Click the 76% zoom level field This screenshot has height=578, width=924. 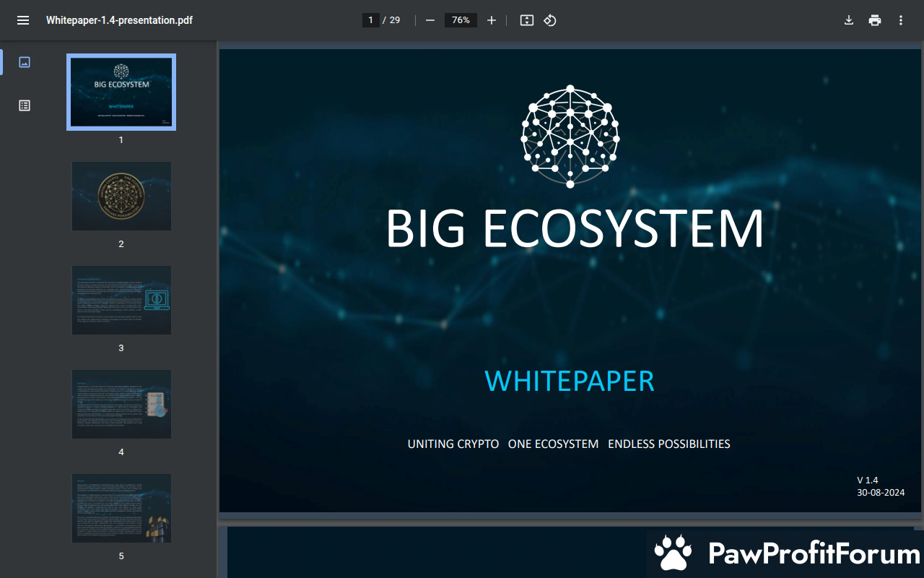click(x=461, y=20)
